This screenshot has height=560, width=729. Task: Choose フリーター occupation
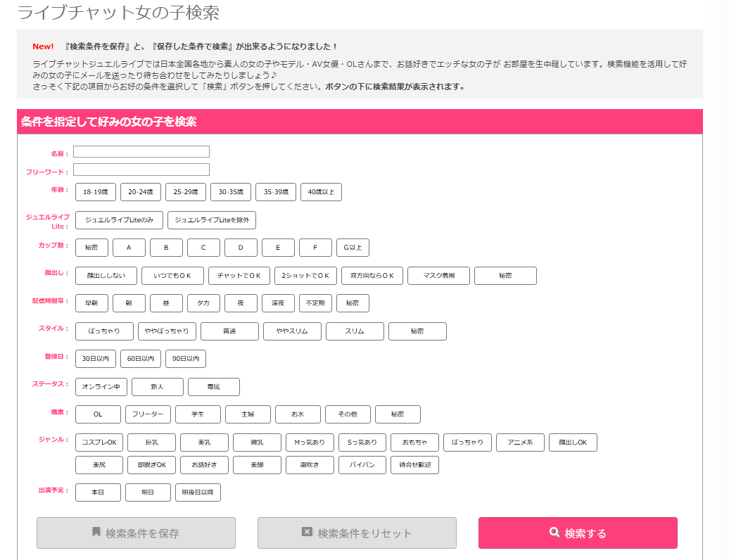pos(148,414)
